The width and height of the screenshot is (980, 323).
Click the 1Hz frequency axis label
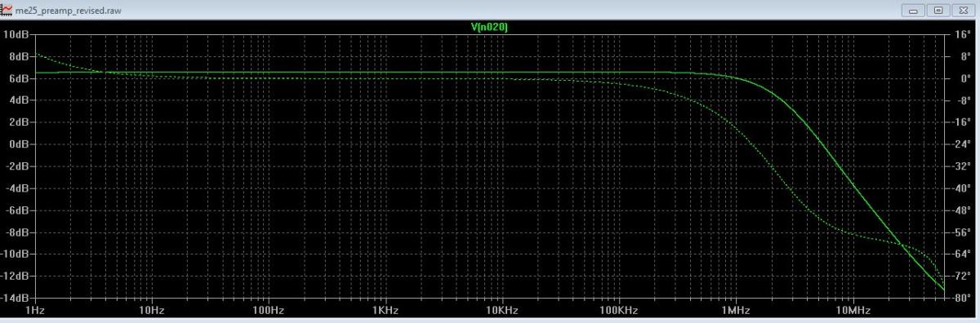[35, 311]
